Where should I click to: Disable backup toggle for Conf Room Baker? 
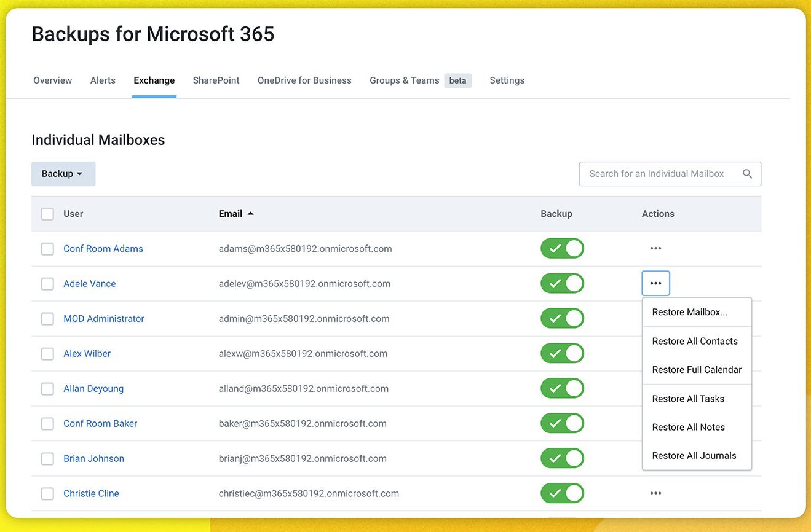tap(562, 423)
